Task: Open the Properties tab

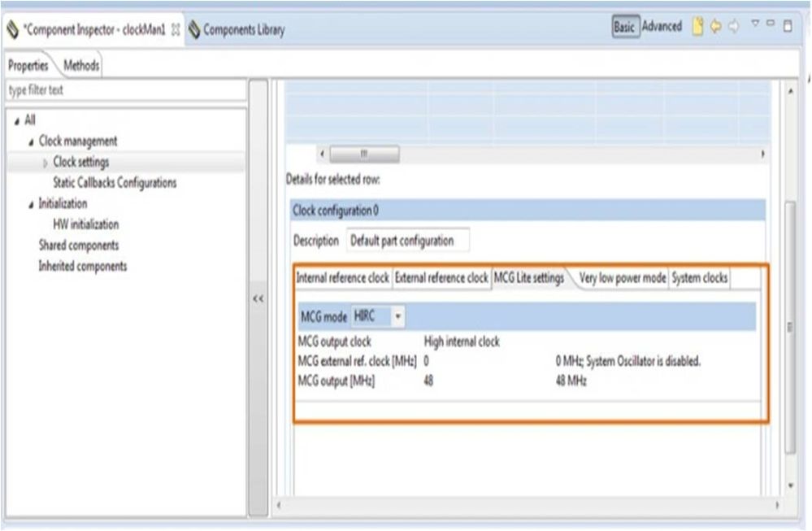Action: pos(28,66)
